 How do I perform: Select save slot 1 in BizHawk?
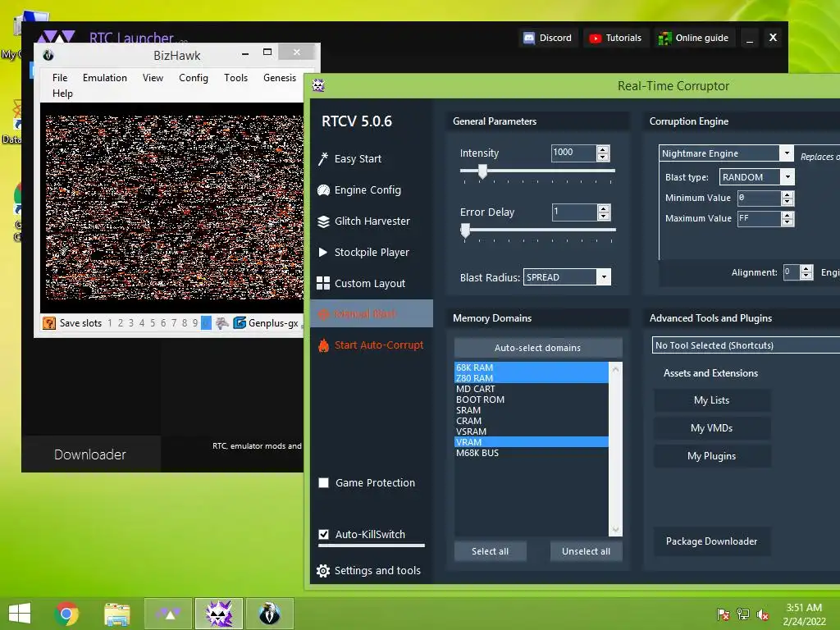click(110, 323)
